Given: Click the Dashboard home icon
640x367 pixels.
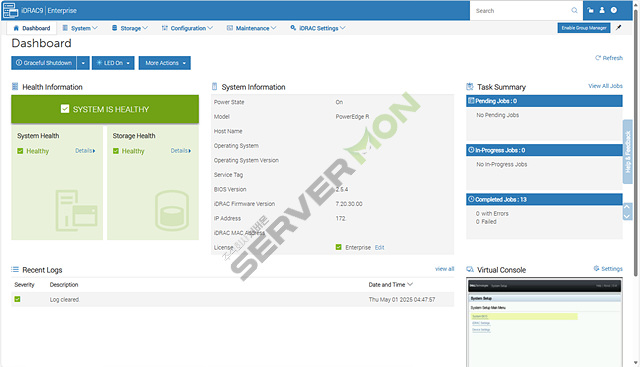Looking at the screenshot, I should point(16,28).
